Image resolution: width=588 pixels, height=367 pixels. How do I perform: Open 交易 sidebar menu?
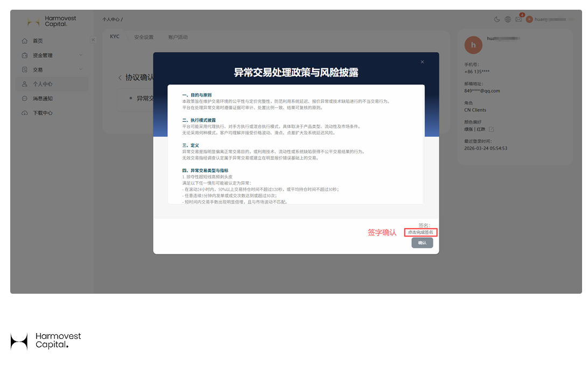click(x=52, y=70)
